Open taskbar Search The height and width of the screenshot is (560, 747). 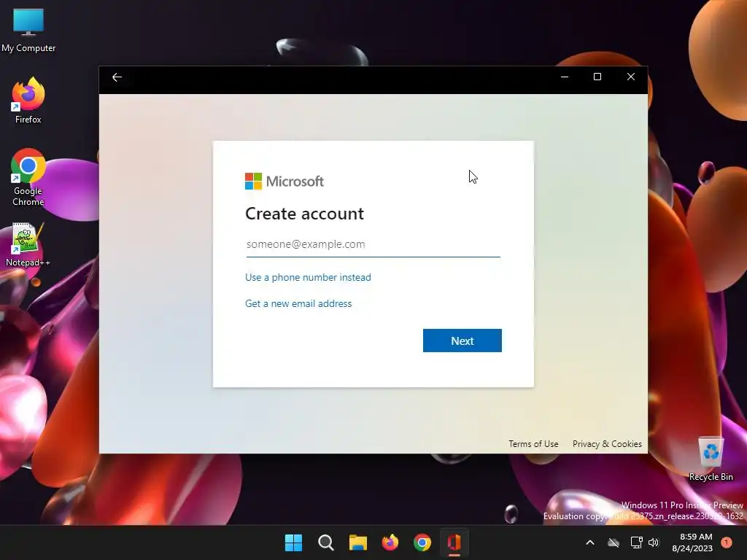(x=326, y=542)
